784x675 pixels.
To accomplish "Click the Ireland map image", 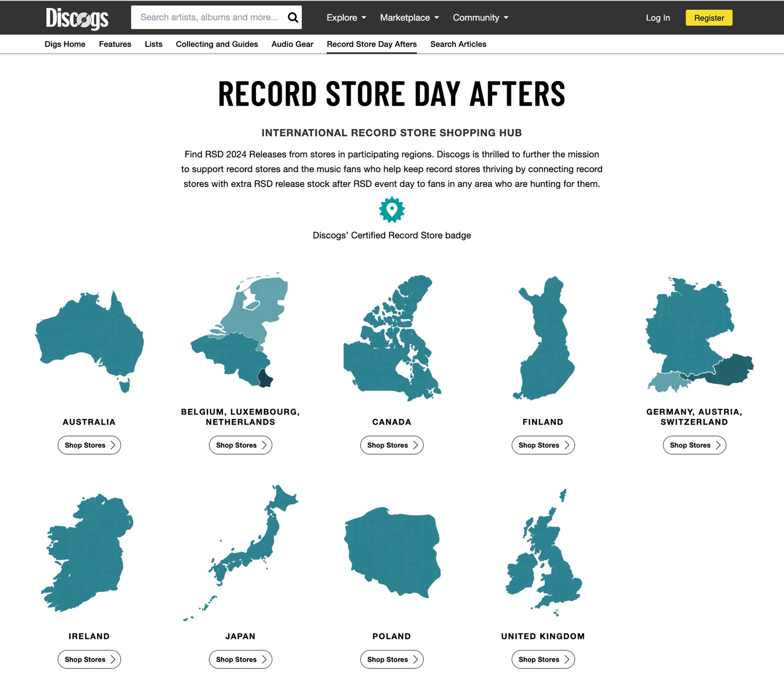I will coord(87,552).
